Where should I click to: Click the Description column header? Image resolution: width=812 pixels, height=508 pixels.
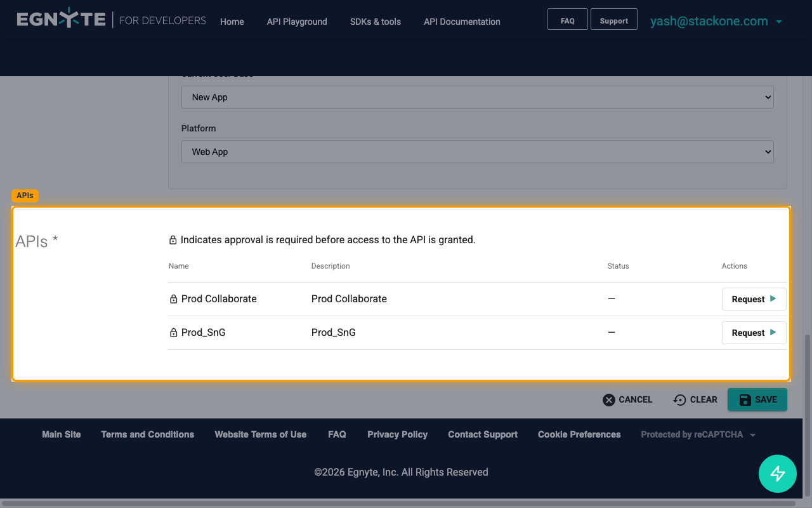(331, 266)
